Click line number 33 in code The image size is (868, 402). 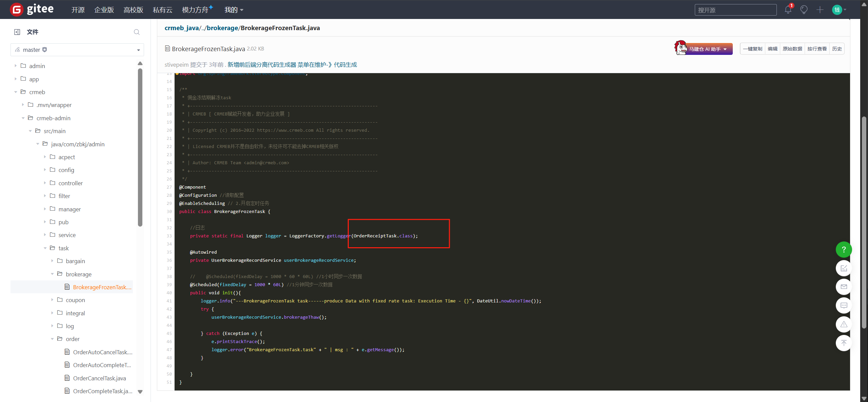pyautogui.click(x=169, y=236)
